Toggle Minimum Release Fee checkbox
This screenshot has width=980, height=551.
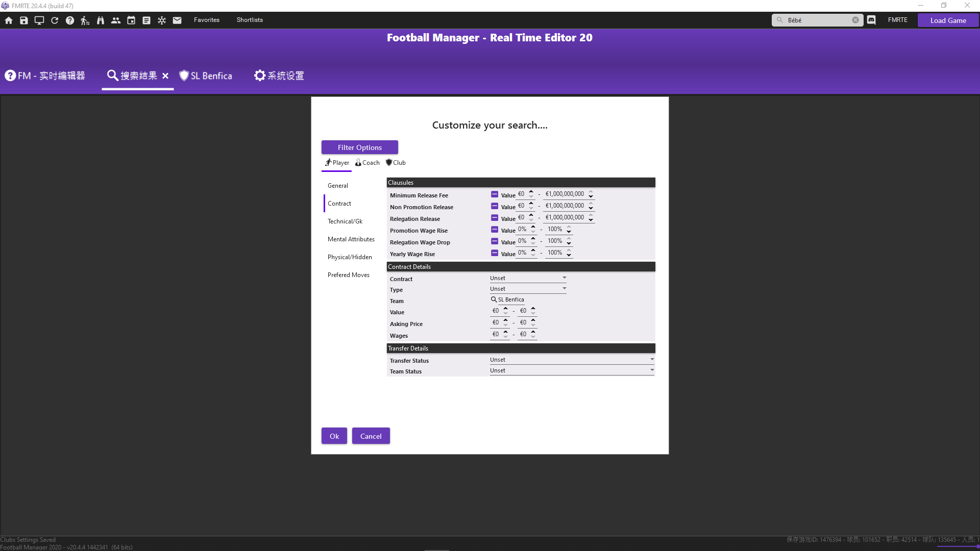click(495, 194)
